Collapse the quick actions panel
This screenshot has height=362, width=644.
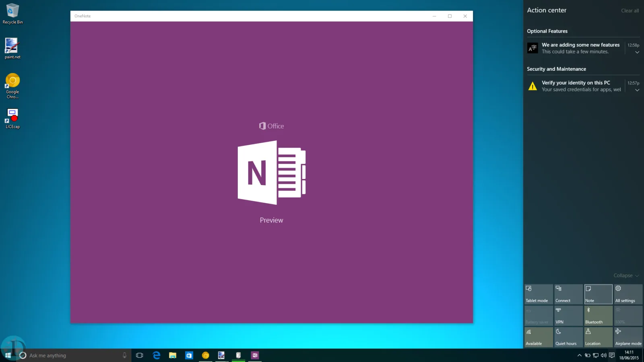click(x=626, y=276)
